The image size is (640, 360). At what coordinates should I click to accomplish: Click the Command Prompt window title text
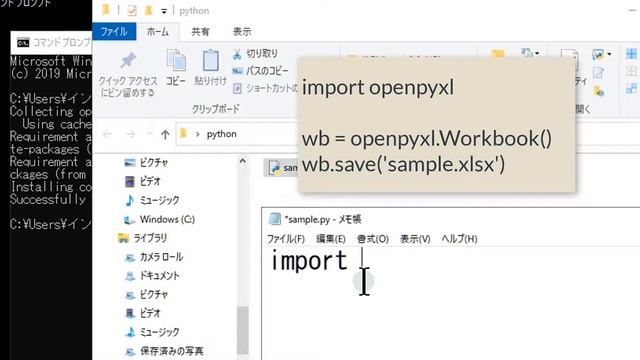click(62, 42)
